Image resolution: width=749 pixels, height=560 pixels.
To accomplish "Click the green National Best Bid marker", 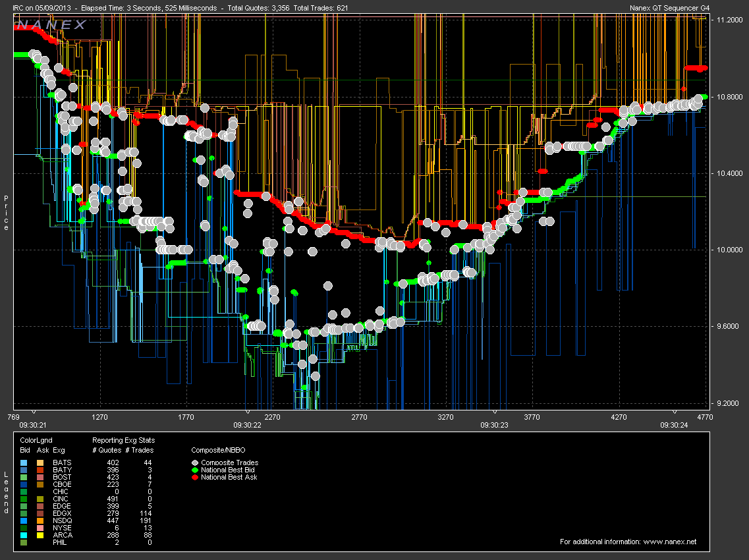I will point(195,470).
